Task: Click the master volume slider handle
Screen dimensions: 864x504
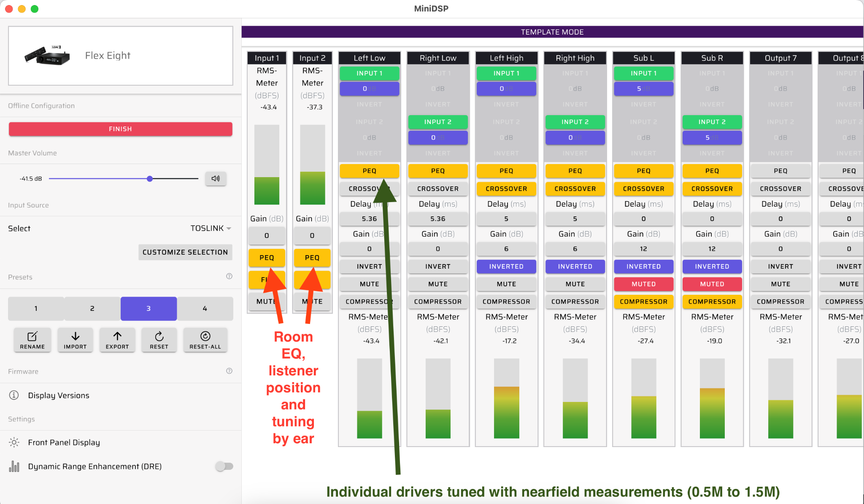Action: 150,178
